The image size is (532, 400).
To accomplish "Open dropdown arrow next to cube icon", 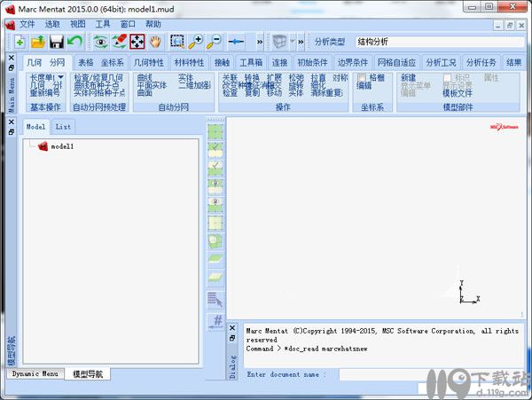I will pos(292,41).
